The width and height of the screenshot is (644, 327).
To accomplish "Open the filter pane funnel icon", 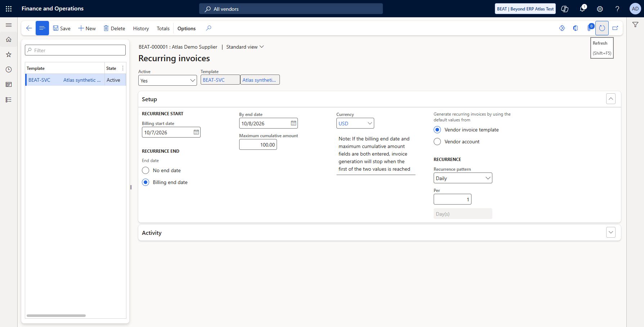I will (635, 24).
